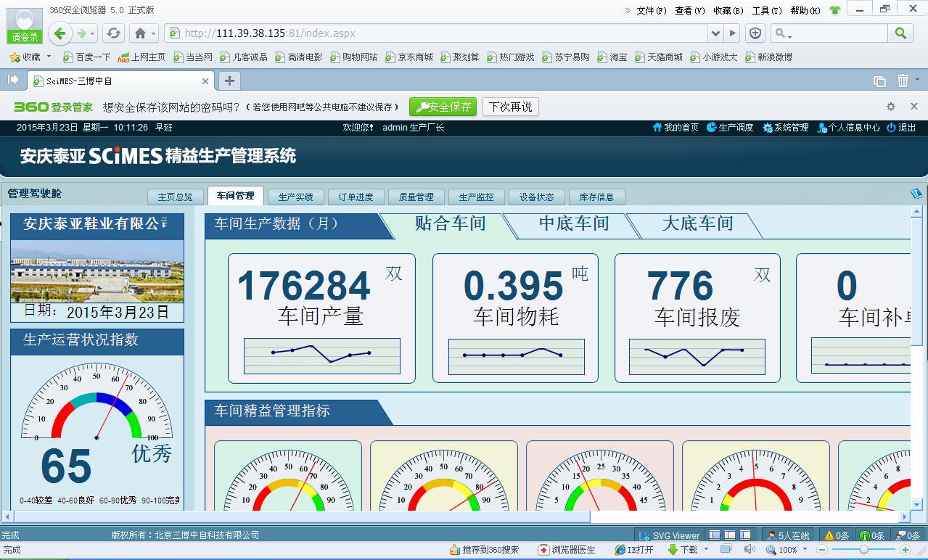
Task: Expand the 收藏 bookmarks dropdown arrow
Action: coord(49,57)
